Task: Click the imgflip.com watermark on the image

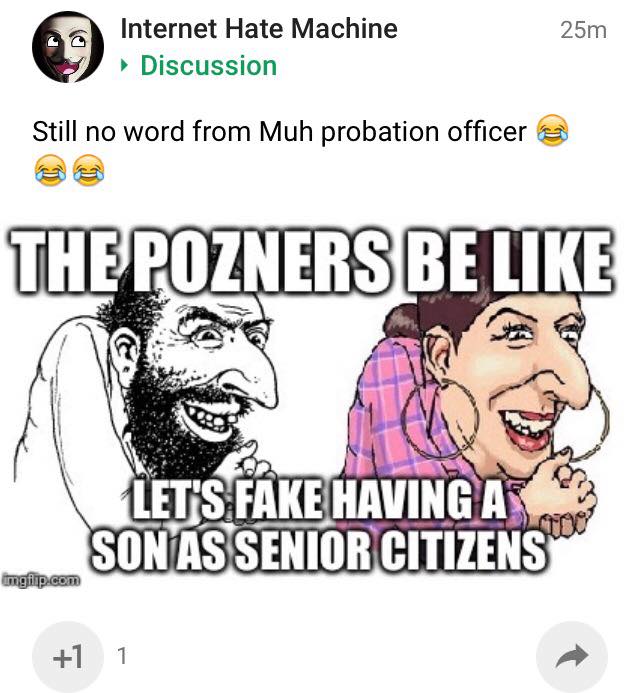Action: pos(41,579)
